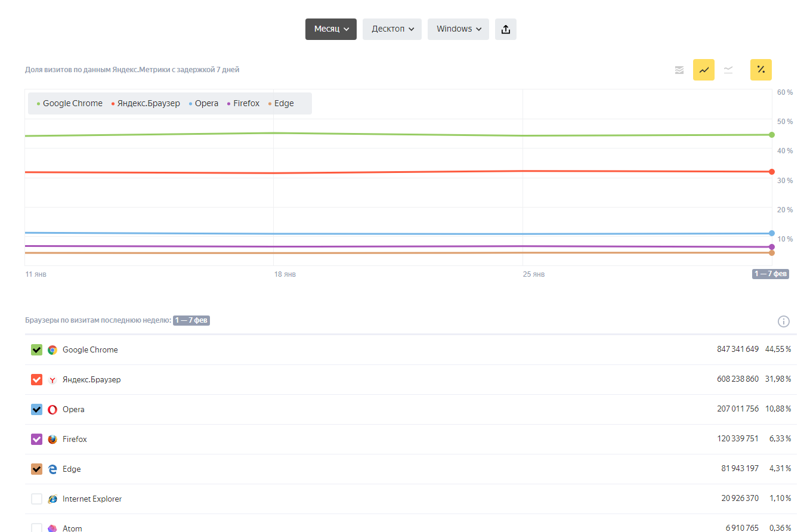
Task: Uncheck the Opera checkbox
Action: pos(36,410)
